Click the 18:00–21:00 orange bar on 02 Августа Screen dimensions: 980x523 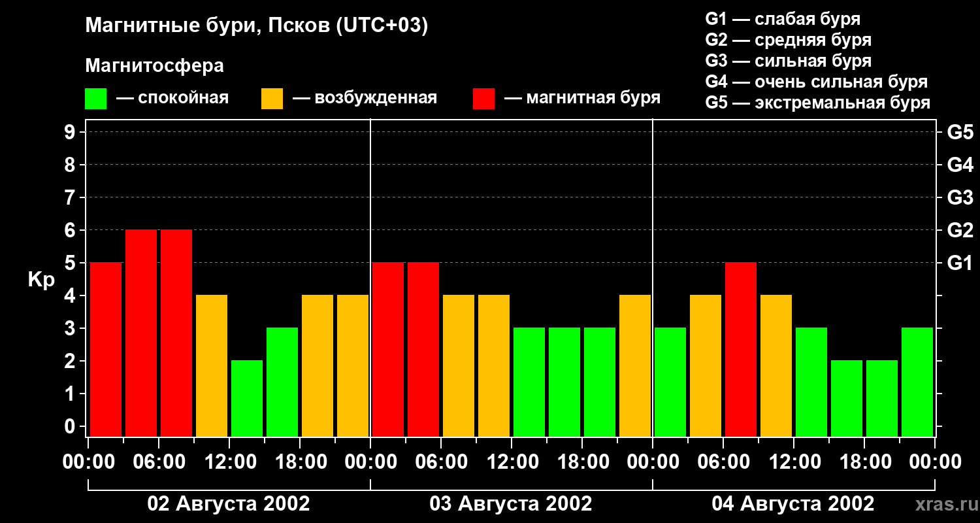[318, 365]
